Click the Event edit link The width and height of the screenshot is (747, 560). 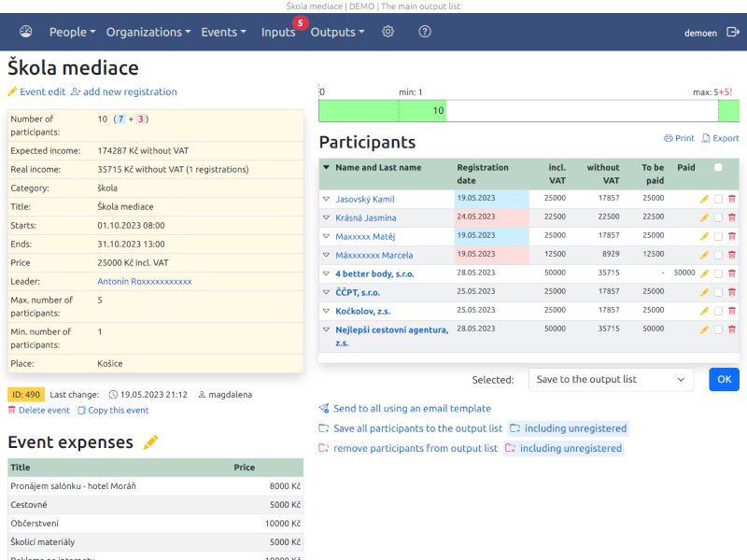pos(36,91)
